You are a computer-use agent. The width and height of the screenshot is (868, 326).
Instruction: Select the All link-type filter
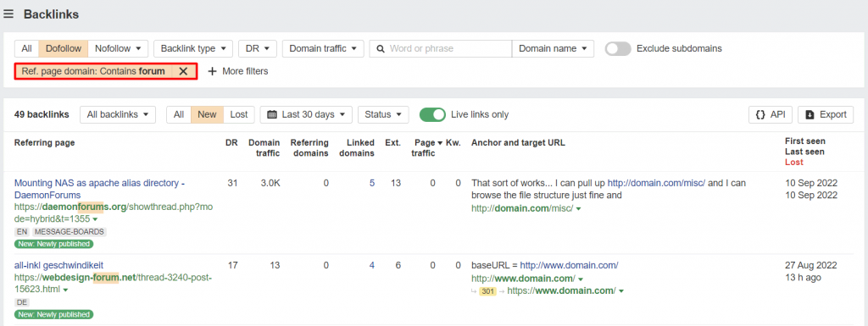coord(26,48)
